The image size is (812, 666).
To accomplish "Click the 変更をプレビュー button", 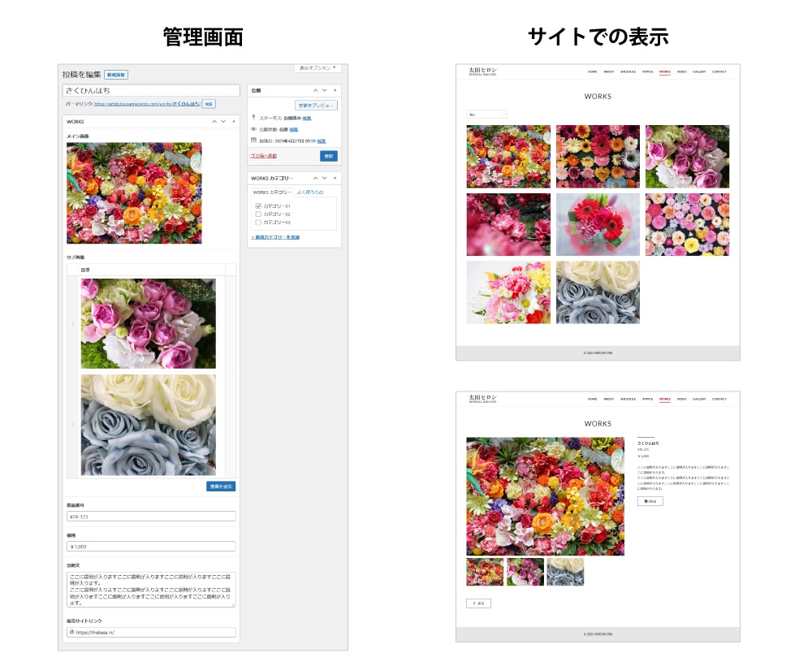I will coord(316,105).
